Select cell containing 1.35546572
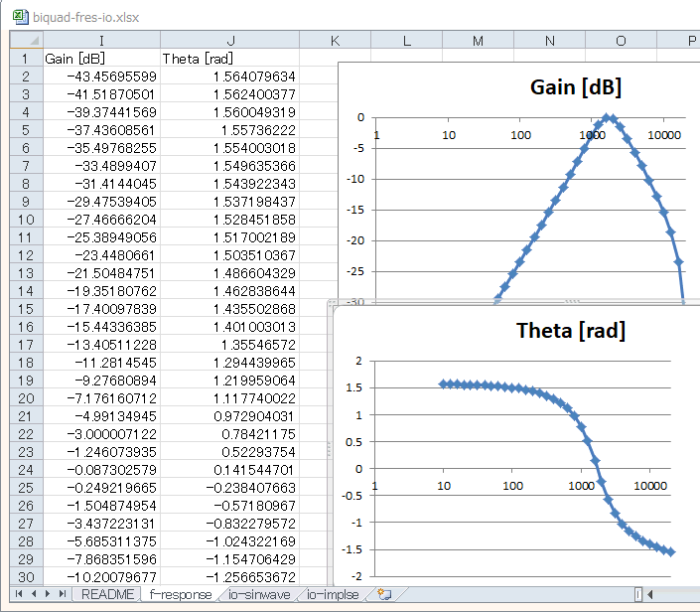The image size is (700, 612). pyautogui.click(x=230, y=345)
